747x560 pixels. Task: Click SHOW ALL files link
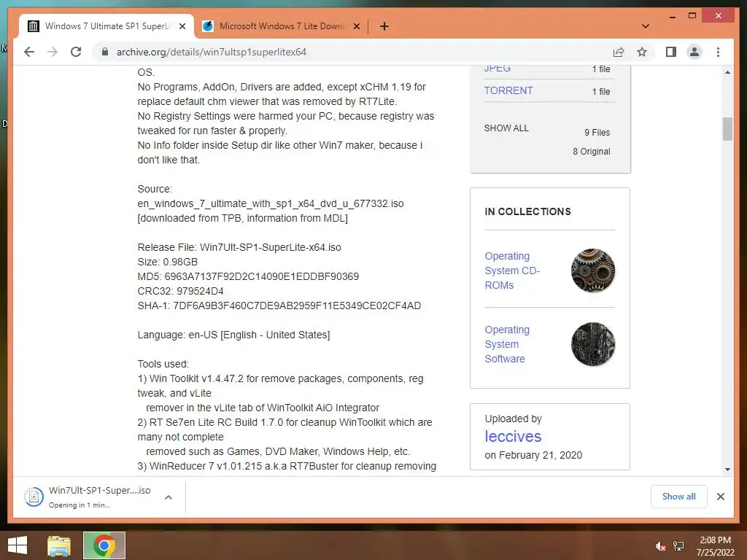point(506,128)
